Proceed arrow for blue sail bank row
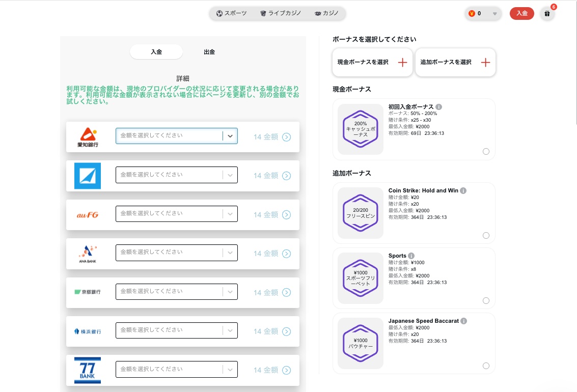Image resolution: width=577 pixels, height=392 pixels. [x=286, y=176]
